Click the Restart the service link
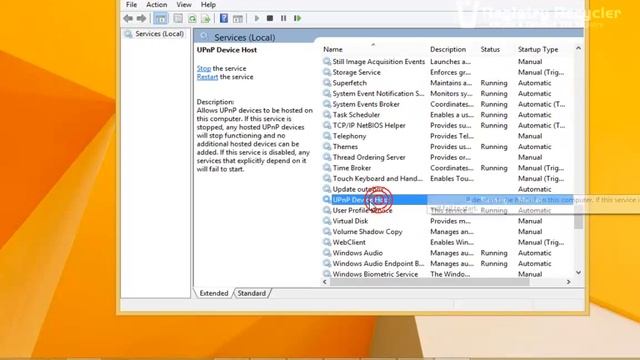This screenshot has width=640, height=360. [207, 77]
